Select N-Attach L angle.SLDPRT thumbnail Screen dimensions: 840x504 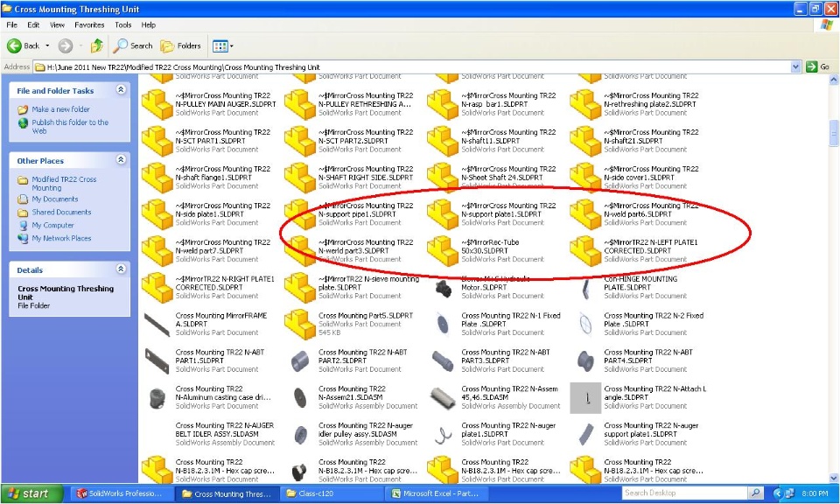(x=585, y=397)
